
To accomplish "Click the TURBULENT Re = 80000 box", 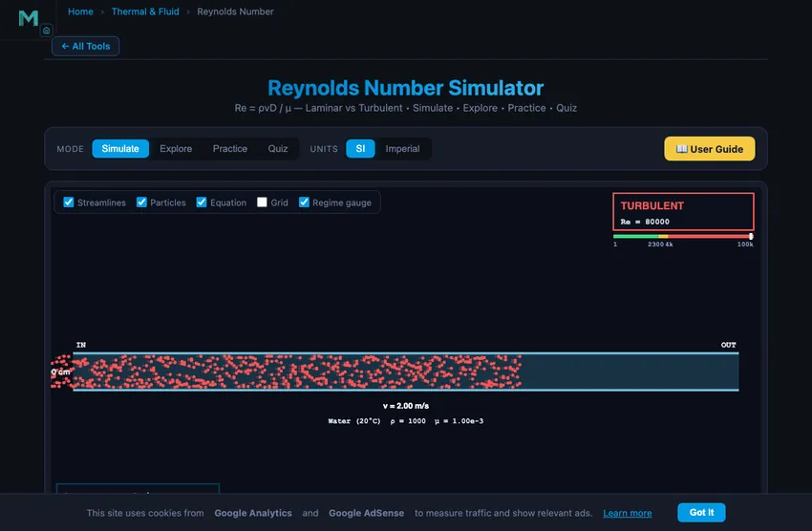I will pos(683,212).
